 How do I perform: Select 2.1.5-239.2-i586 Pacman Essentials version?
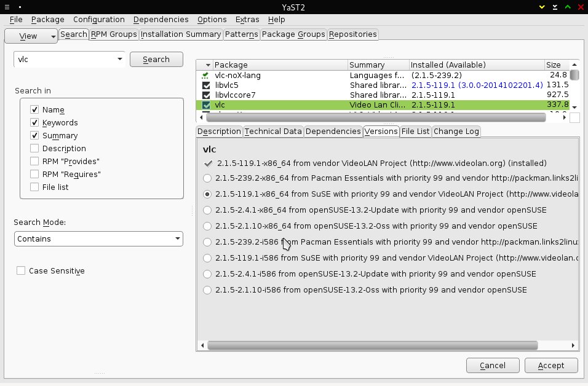(x=207, y=242)
